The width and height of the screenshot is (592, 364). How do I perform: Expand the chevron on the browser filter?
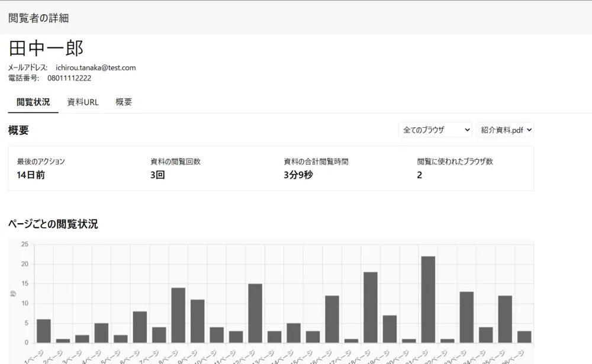point(467,130)
